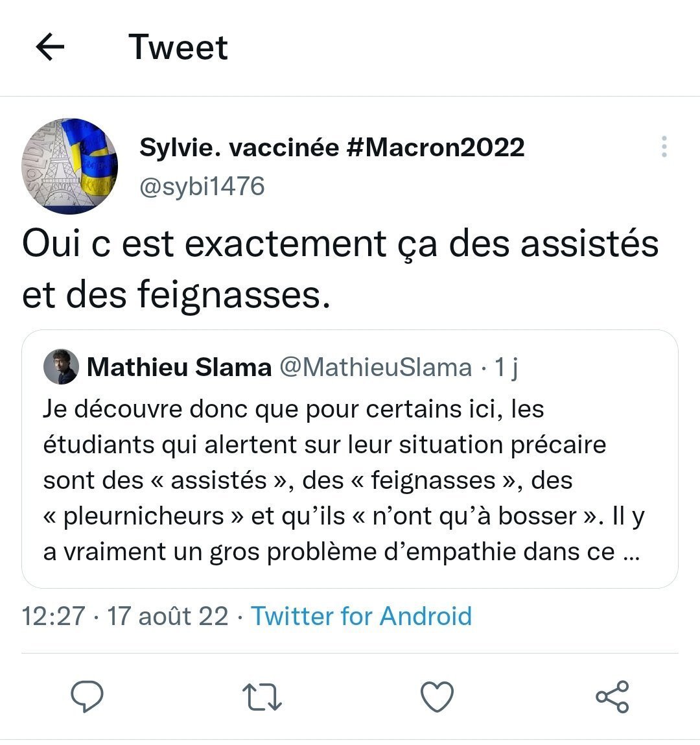Viewport: 700px width, 745px height.
Task: Tap the '1 j' quoted tweet age
Action: click(506, 367)
